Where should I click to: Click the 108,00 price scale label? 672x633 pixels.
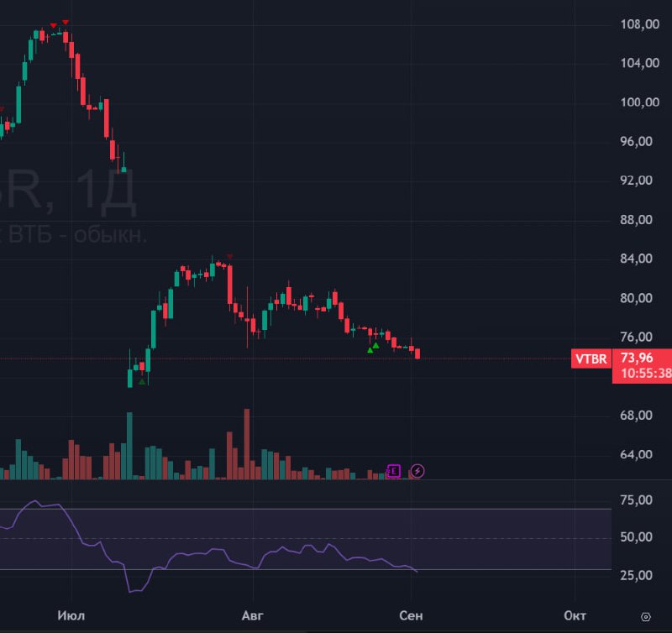tap(639, 24)
